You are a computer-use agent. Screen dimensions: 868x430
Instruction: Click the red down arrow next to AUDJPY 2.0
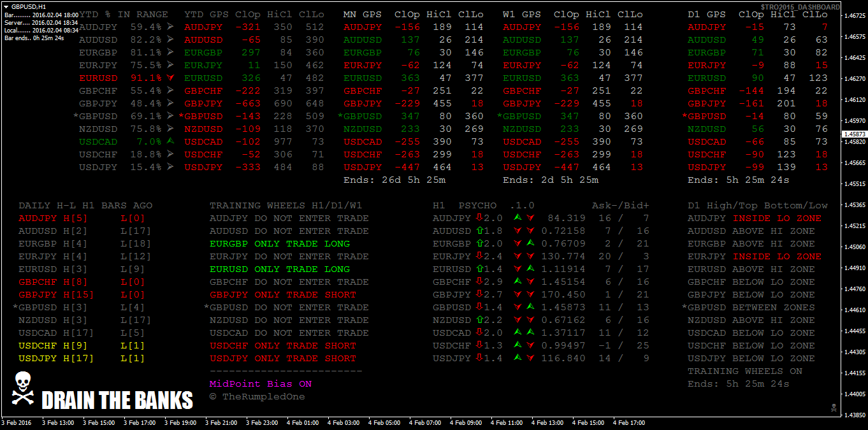[480, 219]
